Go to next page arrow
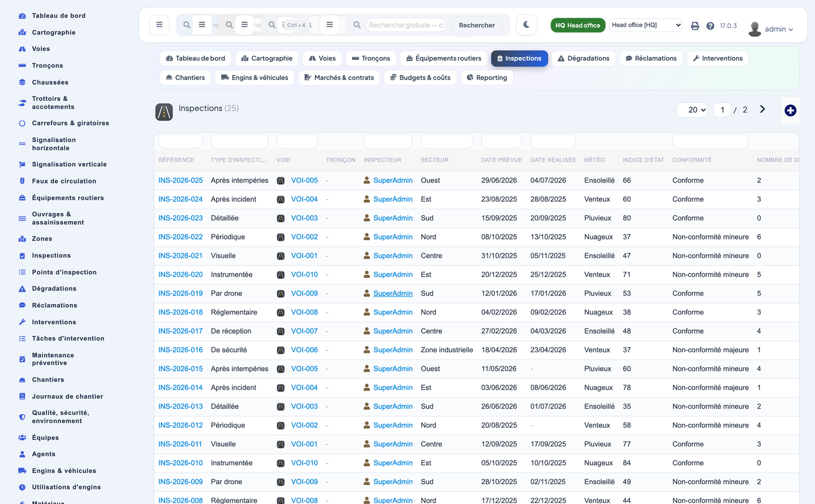 [x=763, y=109]
